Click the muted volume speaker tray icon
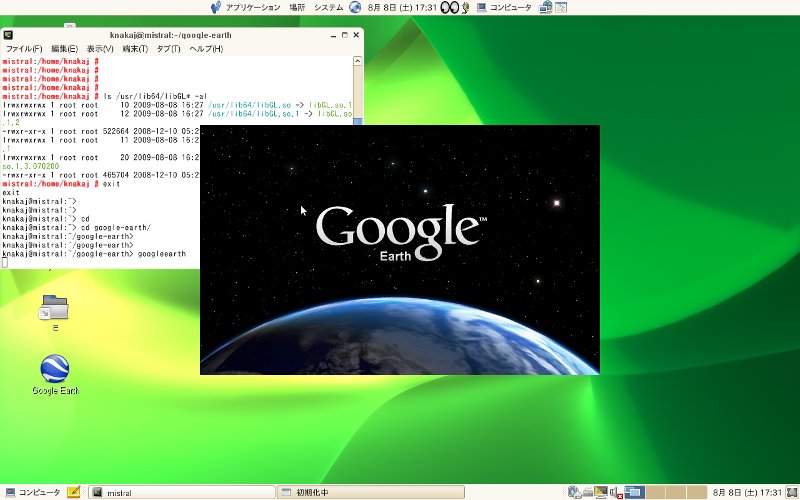The image size is (800, 500). point(616,492)
